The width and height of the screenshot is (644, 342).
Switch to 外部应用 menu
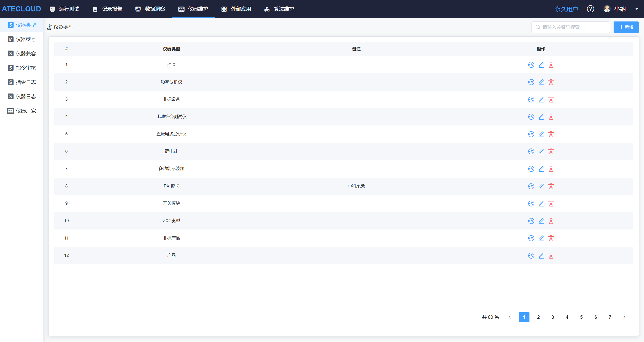point(236,9)
